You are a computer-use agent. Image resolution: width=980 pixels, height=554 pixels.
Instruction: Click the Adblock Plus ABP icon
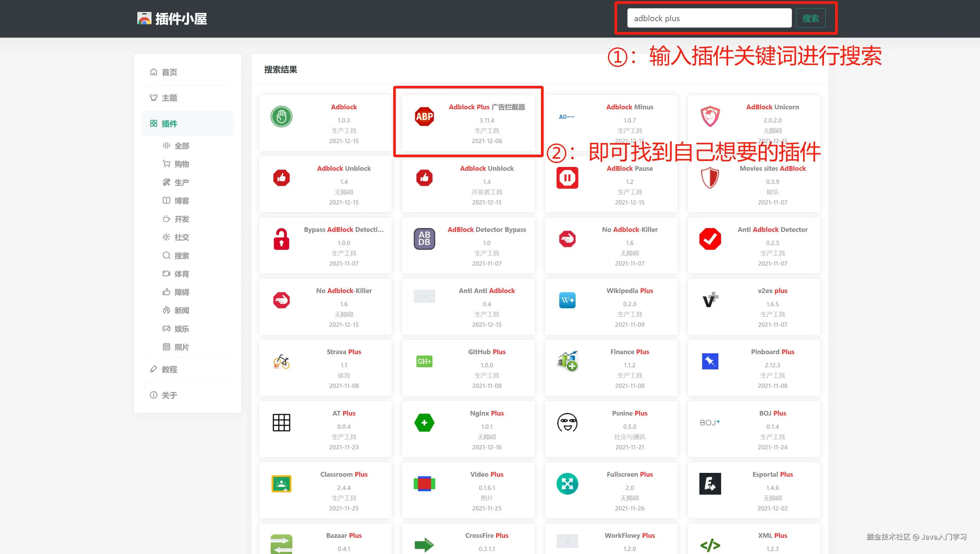(424, 116)
